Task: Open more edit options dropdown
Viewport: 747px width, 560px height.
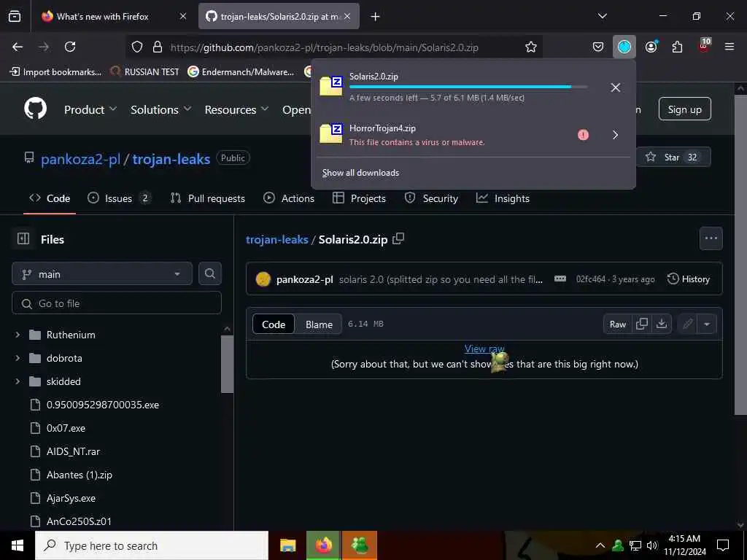Action: pos(707,324)
